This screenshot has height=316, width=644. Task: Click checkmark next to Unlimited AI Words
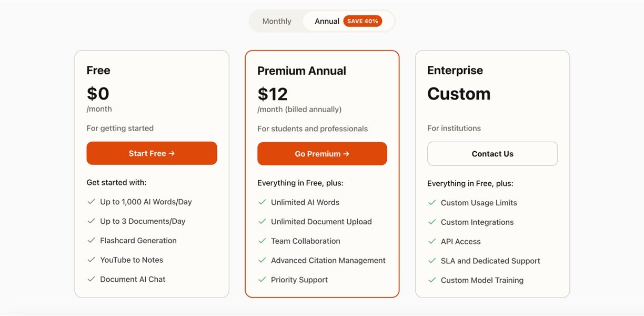[262, 202]
